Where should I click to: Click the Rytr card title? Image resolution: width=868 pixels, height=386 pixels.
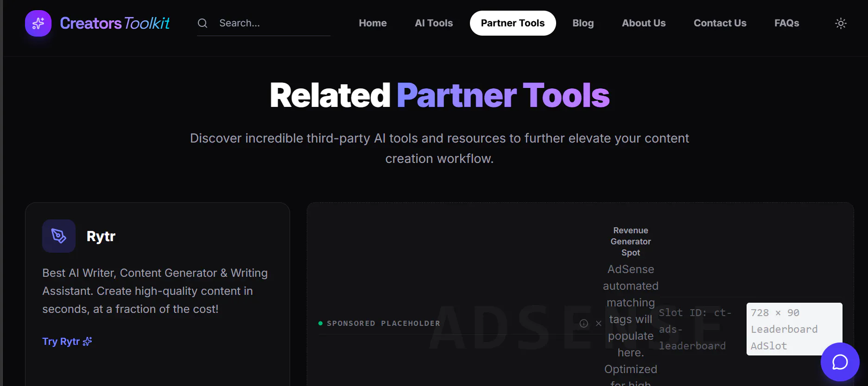click(101, 236)
